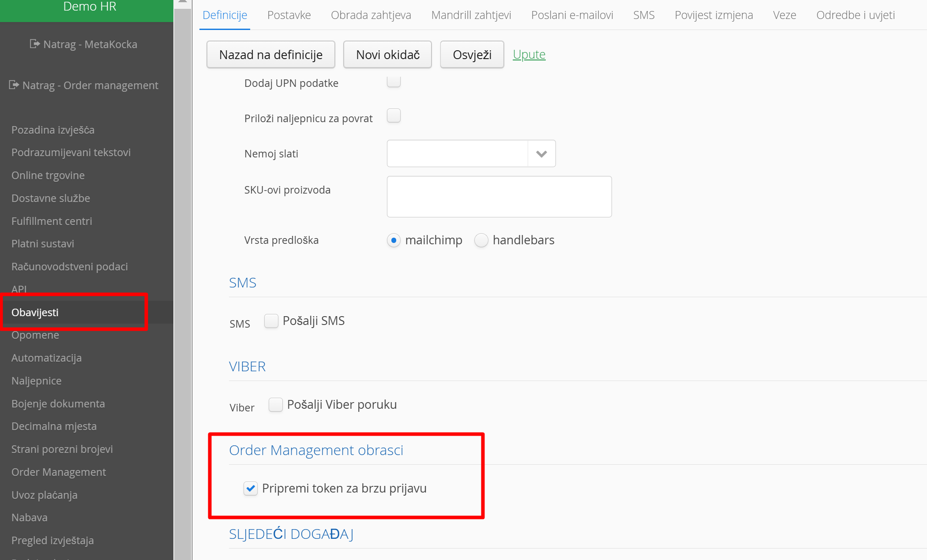This screenshot has height=560, width=927.
Task: Enable the Pošalji SMS checkbox
Action: [x=271, y=321]
